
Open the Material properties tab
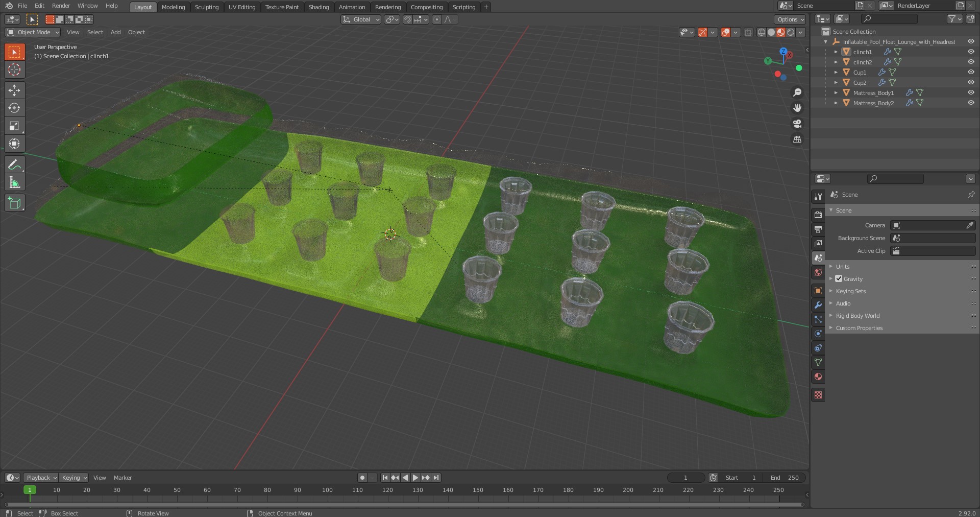click(x=818, y=377)
